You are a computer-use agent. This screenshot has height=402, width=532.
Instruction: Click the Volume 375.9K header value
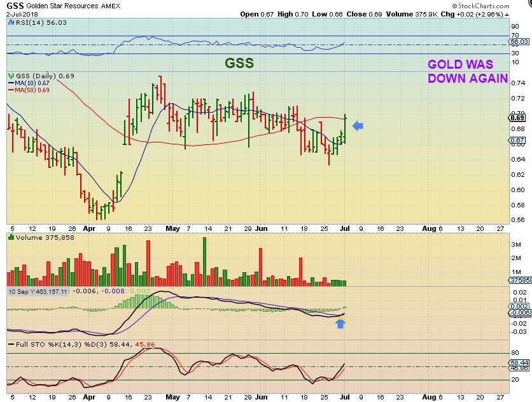click(412, 14)
